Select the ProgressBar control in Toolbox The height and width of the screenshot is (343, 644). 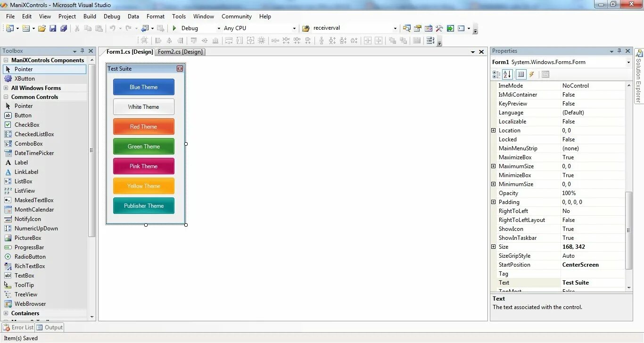45,247
